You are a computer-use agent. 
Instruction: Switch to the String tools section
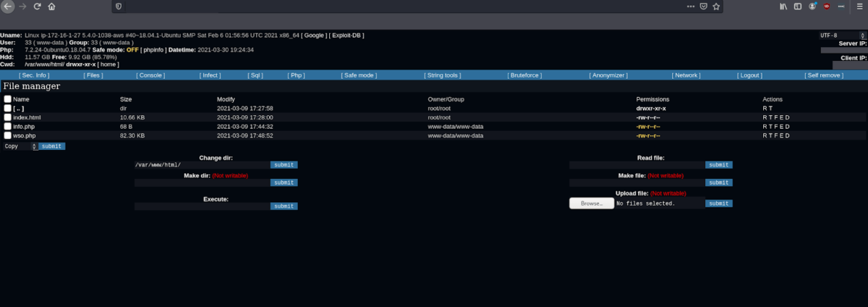(x=443, y=75)
